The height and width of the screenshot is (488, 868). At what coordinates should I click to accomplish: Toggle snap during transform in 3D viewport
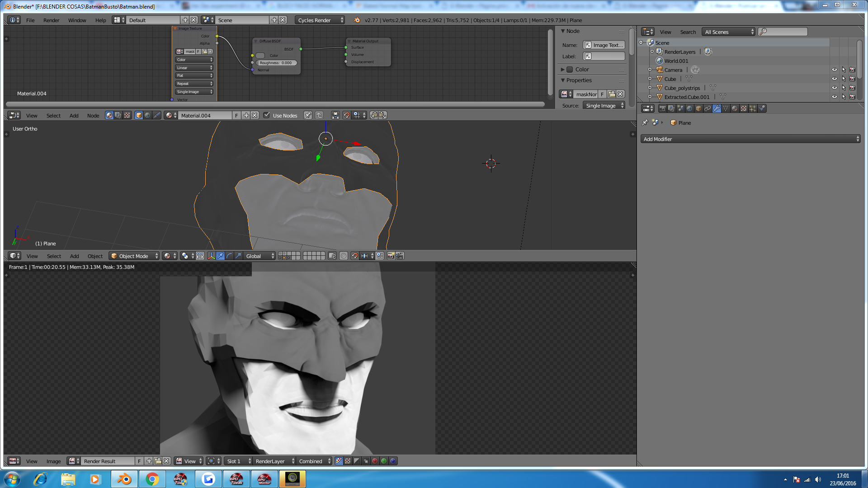[x=355, y=256]
